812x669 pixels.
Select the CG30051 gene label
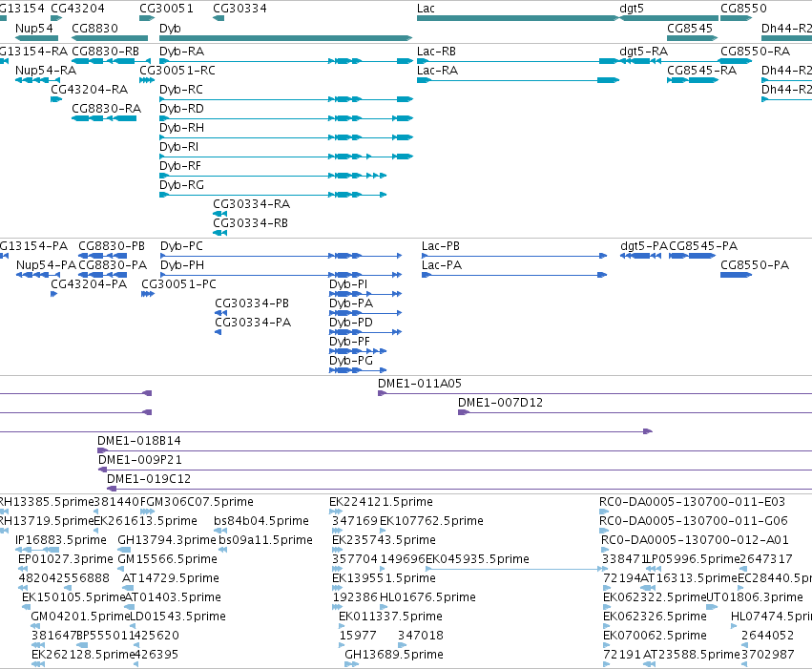[x=166, y=9]
